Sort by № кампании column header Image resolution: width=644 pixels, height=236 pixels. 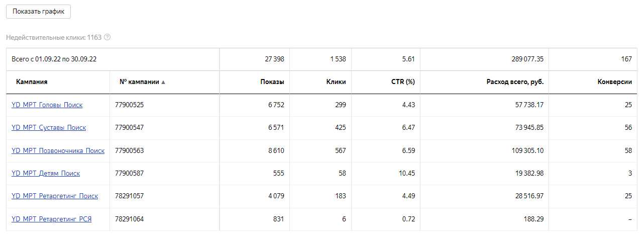click(139, 82)
